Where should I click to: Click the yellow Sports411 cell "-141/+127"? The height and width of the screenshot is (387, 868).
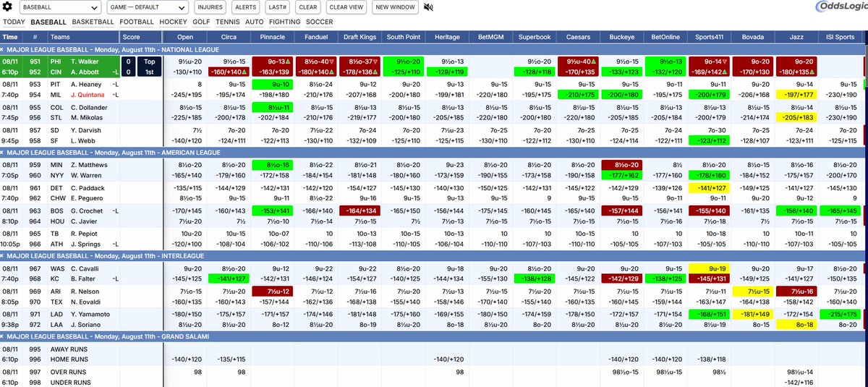coord(709,188)
